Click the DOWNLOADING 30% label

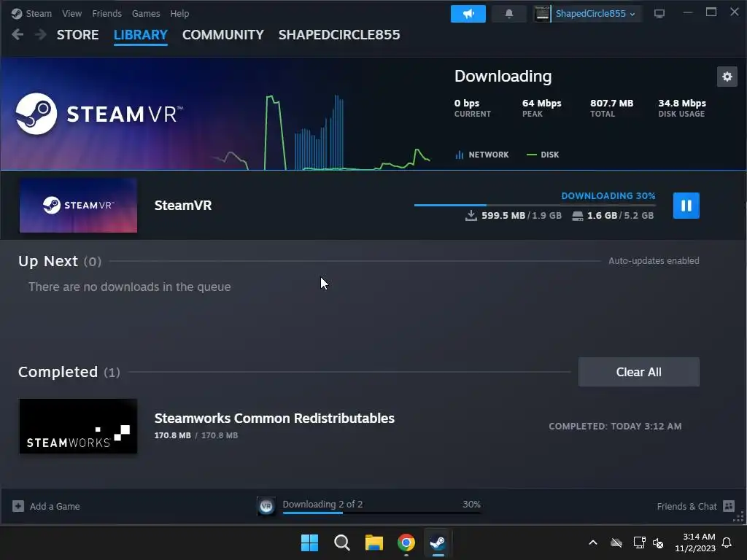pyautogui.click(x=608, y=195)
